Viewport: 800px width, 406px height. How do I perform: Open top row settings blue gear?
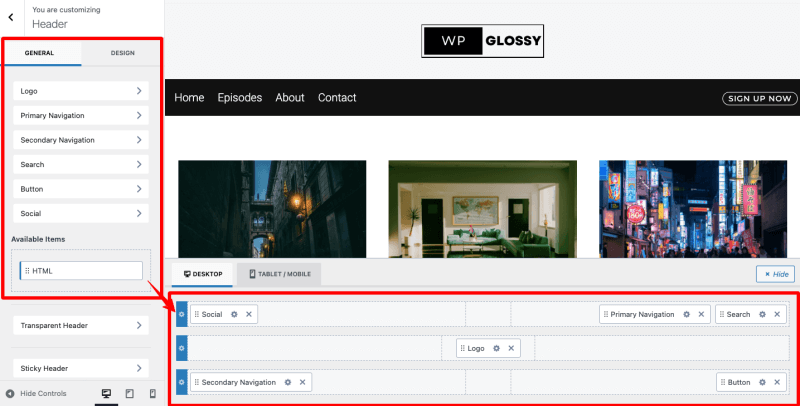pyautogui.click(x=182, y=314)
